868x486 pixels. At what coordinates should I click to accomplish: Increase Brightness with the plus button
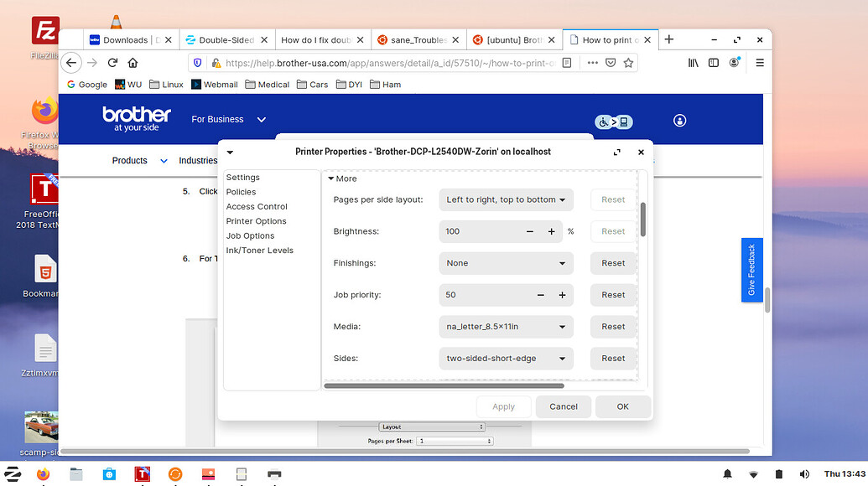pyautogui.click(x=551, y=231)
